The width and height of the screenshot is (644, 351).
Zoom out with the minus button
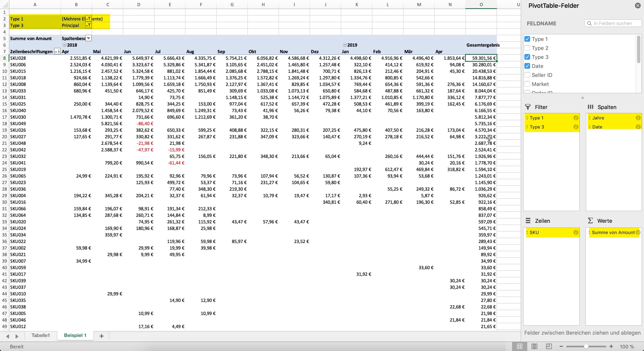[561, 346]
